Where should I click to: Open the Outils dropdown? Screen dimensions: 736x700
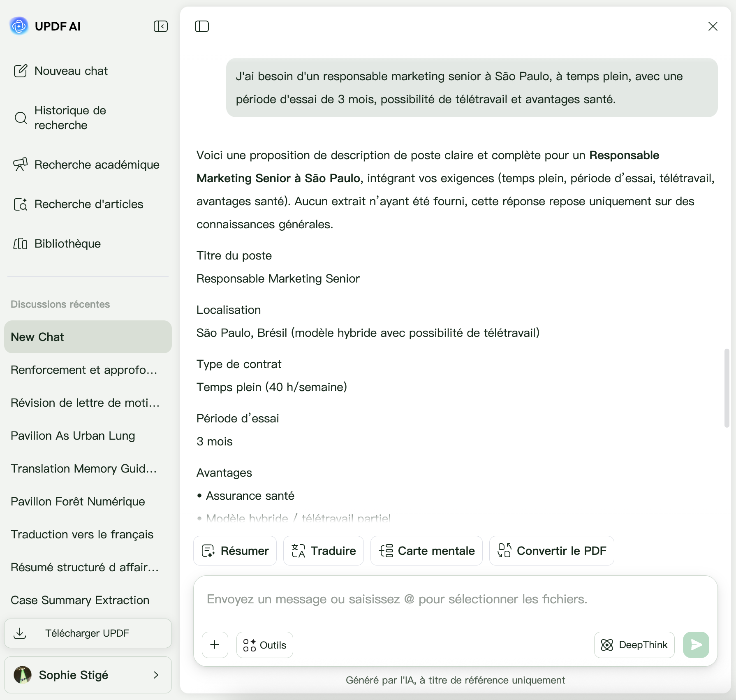pyautogui.click(x=265, y=645)
